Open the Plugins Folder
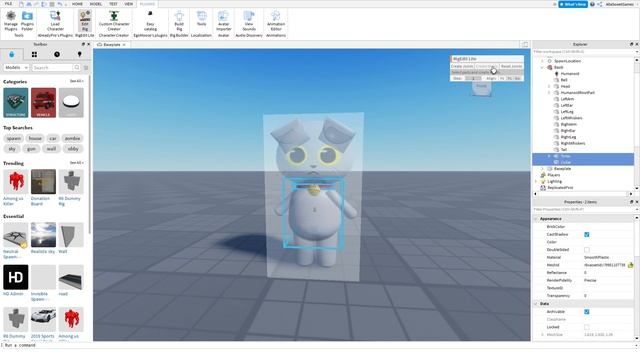The height and width of the screenshot is (360, 640). tap(27, 21)
